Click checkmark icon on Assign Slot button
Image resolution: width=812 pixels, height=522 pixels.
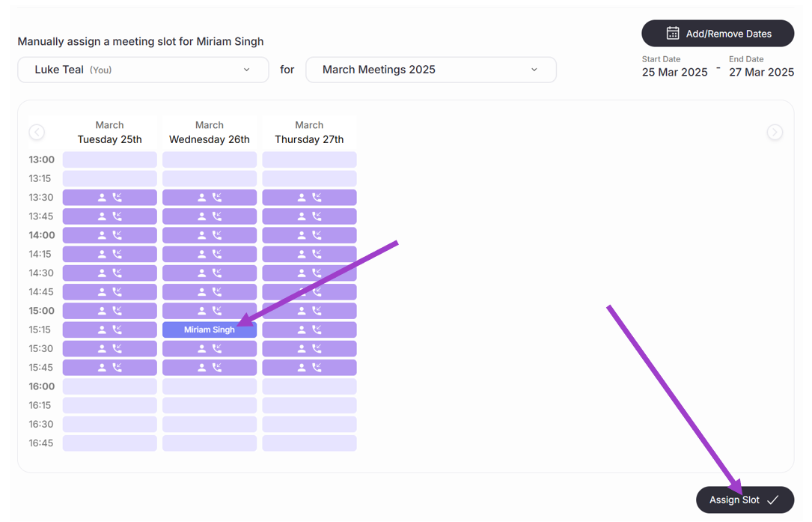pos(773,500)
